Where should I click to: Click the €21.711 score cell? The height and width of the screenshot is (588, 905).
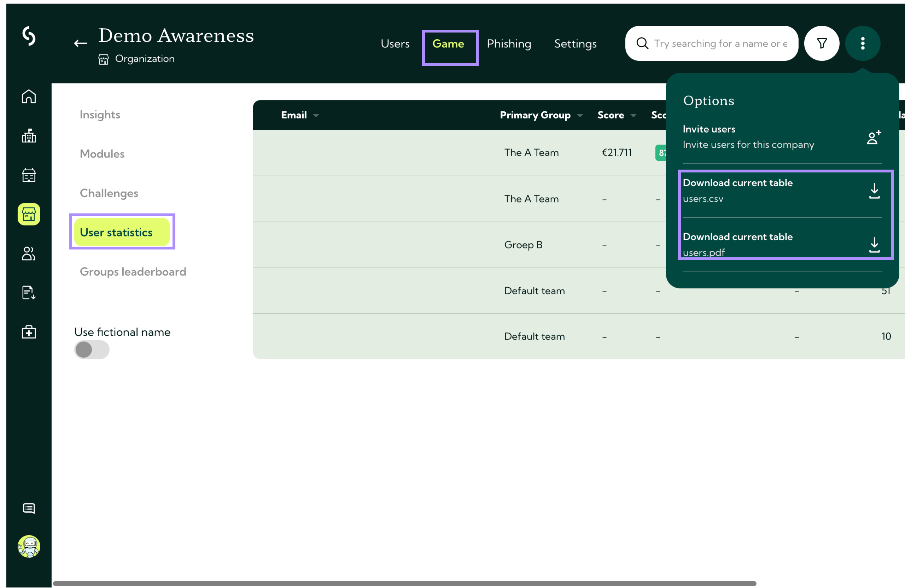tap(617, 152)
